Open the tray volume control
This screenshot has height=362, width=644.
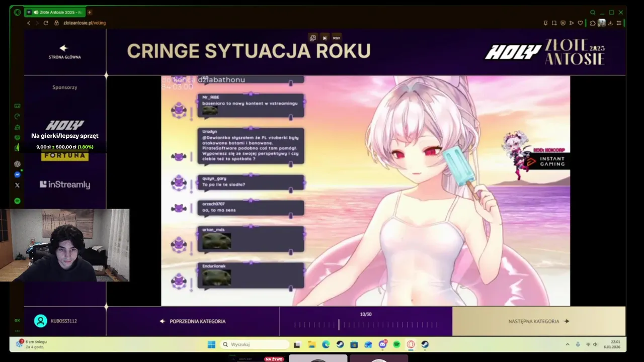click(595, 344)
